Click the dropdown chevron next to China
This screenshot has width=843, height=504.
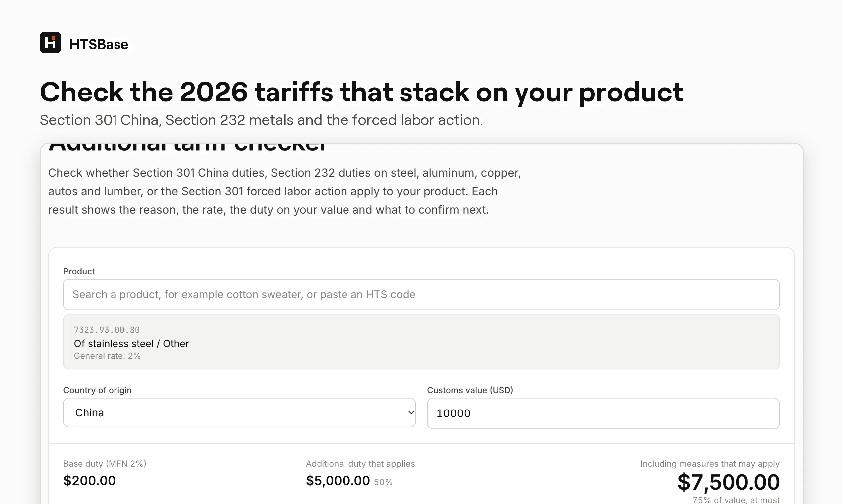point(411,412)
